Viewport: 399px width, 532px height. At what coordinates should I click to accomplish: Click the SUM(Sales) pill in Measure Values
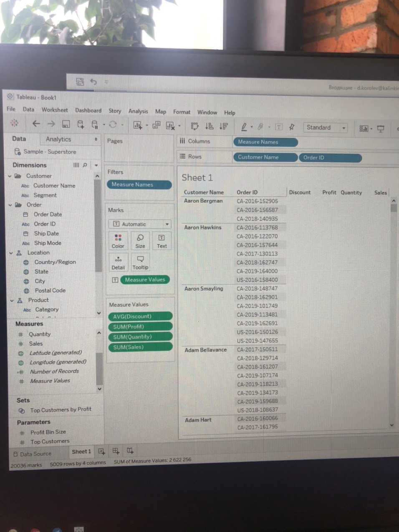click(x=140, y=347)
